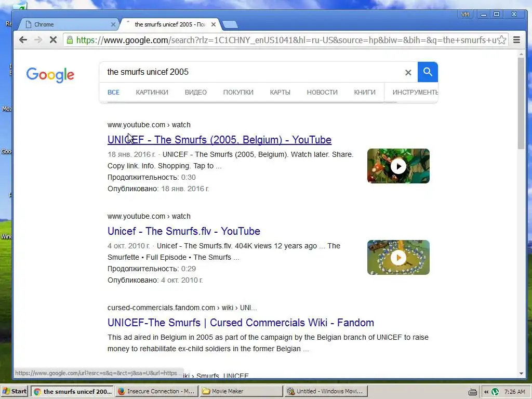Screen dimensions: 532x399
Task: Switch to 'Untitled - Windows Movie Maker' taskbar item
Action: tap(326, 391)
